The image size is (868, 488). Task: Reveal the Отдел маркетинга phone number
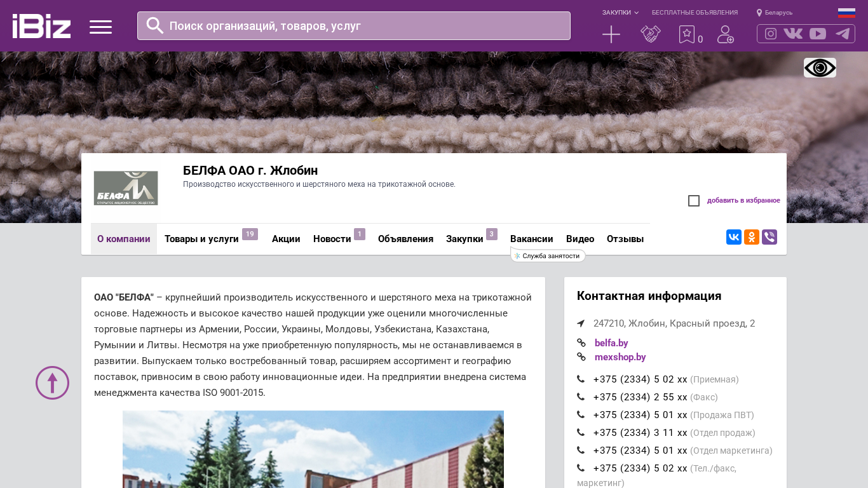[x=641, y=451]
